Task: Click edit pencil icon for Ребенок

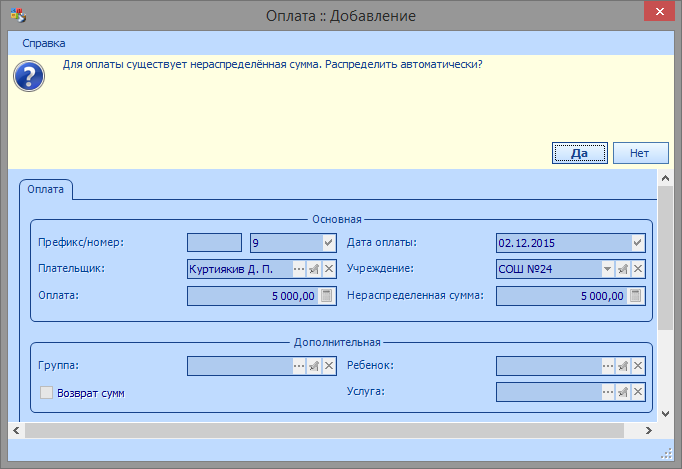Action: click(623, 366)
